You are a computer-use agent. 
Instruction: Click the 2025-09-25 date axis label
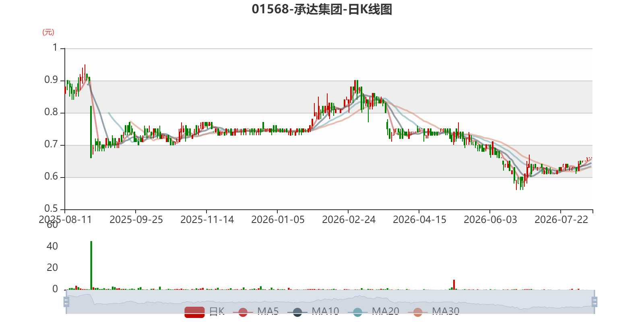[136, 220]
